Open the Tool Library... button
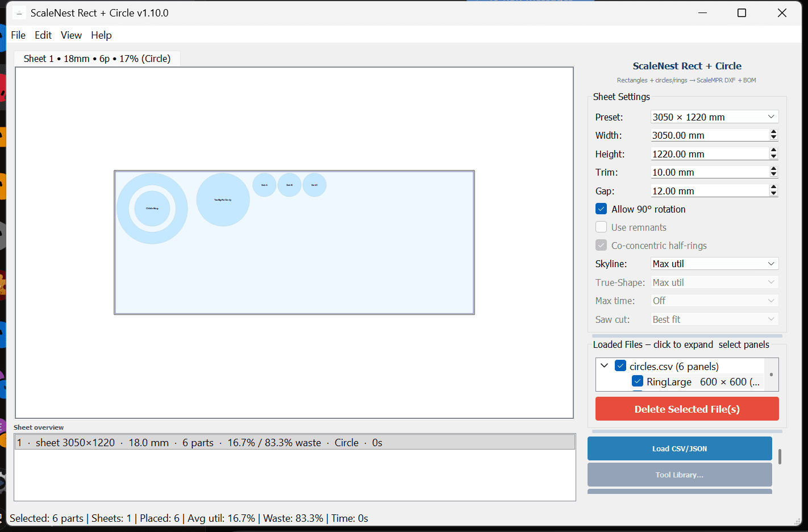Screen dimensions: 808x532 click(680, 475)
